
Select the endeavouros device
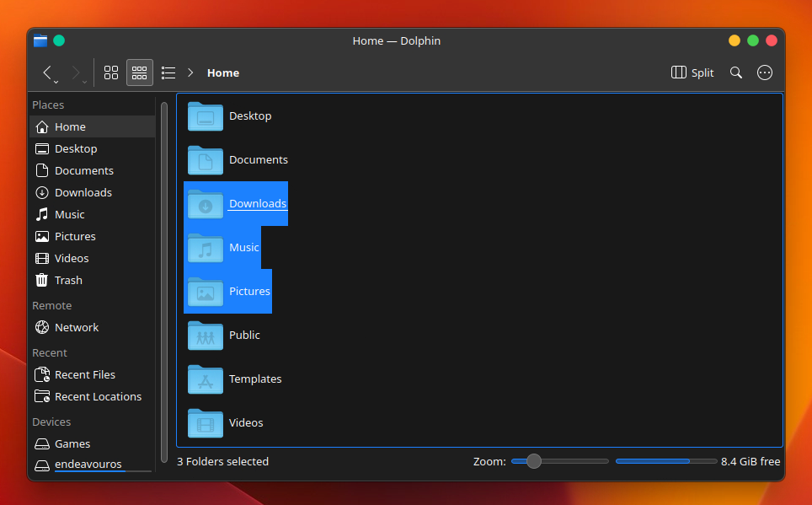click(x=92, y=464)
